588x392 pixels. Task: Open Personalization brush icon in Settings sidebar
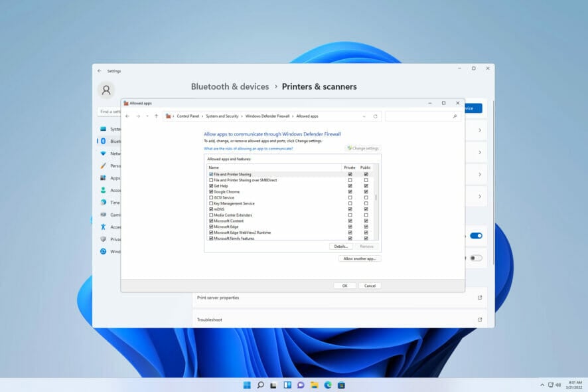(x=103, y=165)
